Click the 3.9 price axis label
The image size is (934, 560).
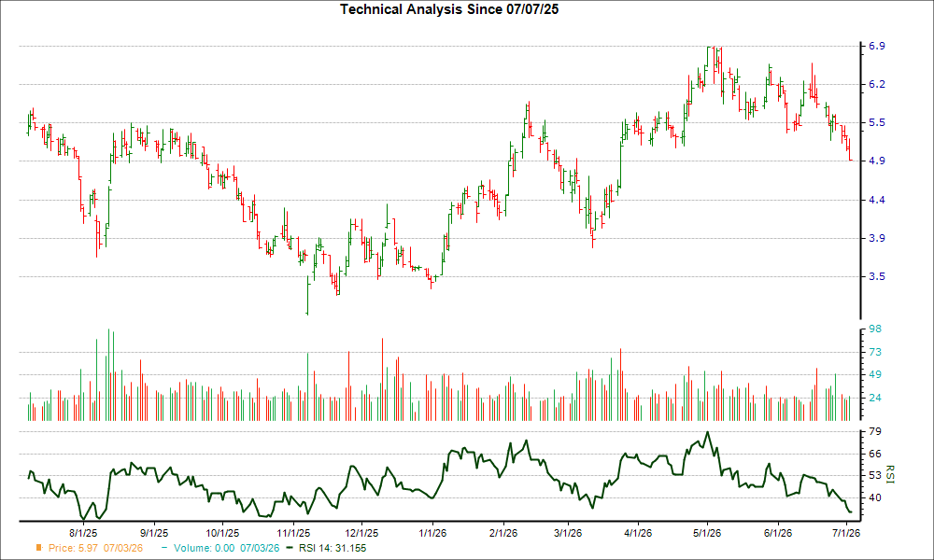coord(876,238)
